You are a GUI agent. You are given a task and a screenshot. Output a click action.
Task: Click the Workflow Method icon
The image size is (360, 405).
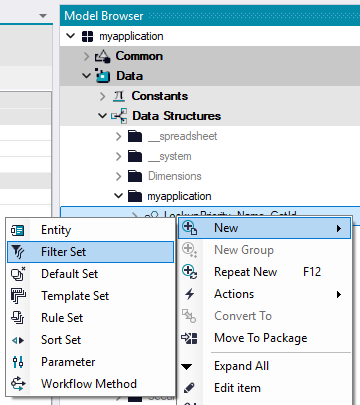tap(18, 384)
